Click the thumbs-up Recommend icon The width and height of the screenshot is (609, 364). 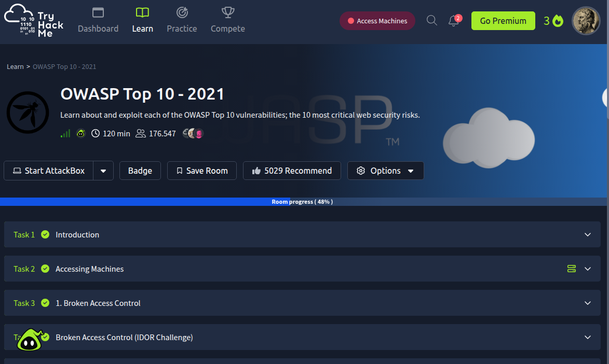coord(256,171)
